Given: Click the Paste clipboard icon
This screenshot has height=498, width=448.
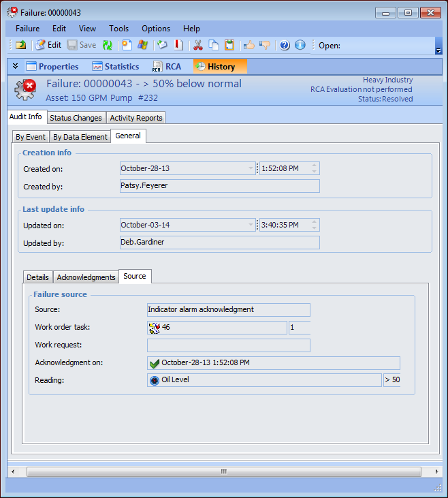Looking at the screenshot, I should (229, 45).
